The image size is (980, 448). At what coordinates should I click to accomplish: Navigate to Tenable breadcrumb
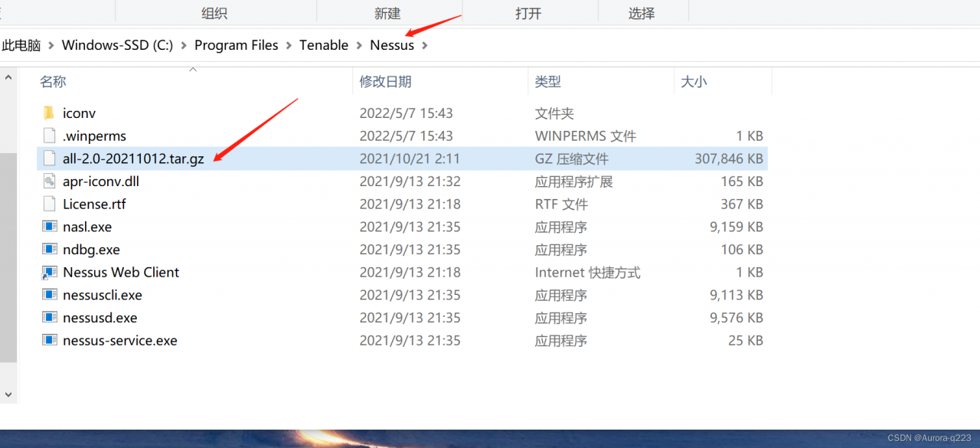tap(324, 45)
